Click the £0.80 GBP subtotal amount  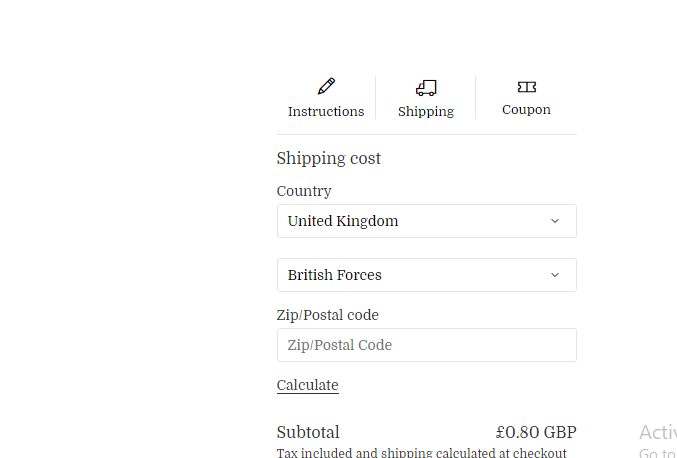pyautogui.click(x=536, y=432)
